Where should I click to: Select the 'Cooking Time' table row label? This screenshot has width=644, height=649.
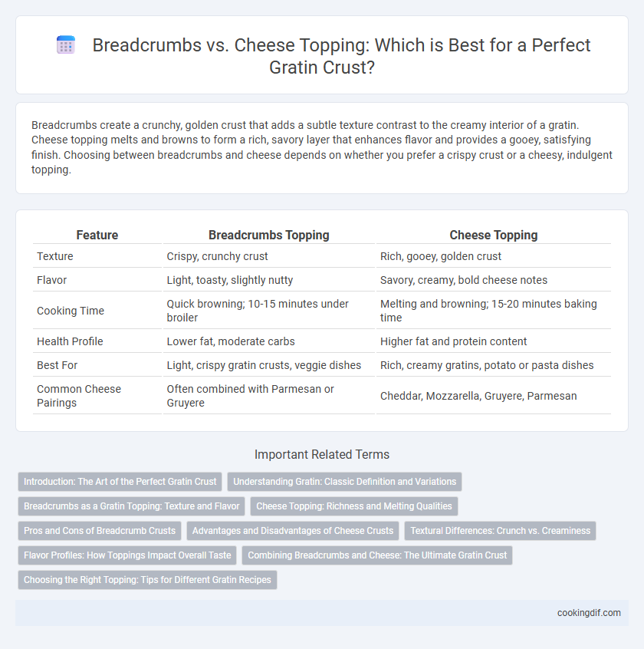point(71,311)
